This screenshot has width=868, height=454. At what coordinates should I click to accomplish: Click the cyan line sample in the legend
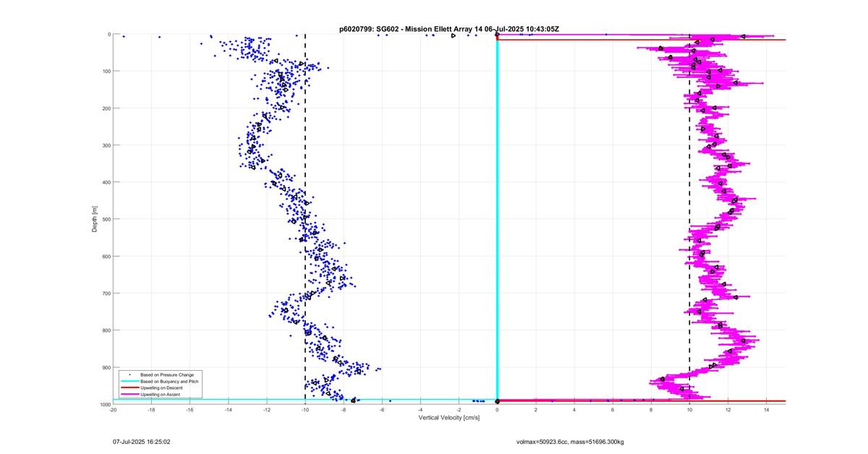pos(129,382)
